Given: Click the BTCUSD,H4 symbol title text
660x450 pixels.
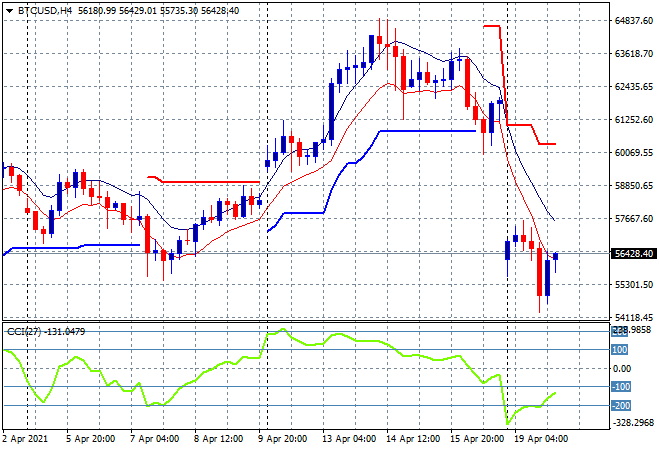Looking at the screenshot, I should pos(45,11).
